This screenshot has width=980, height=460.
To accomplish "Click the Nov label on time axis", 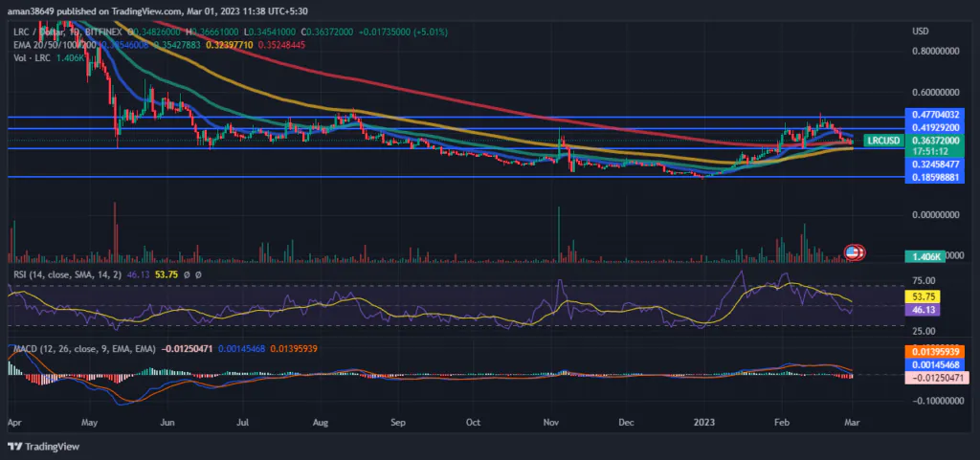I will pos(552,423).
